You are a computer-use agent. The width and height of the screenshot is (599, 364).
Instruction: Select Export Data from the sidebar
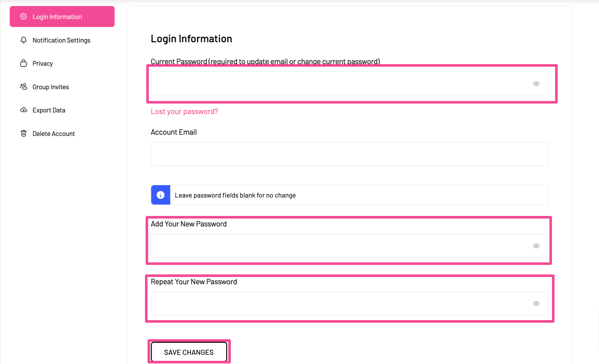[x=49, y=110]
